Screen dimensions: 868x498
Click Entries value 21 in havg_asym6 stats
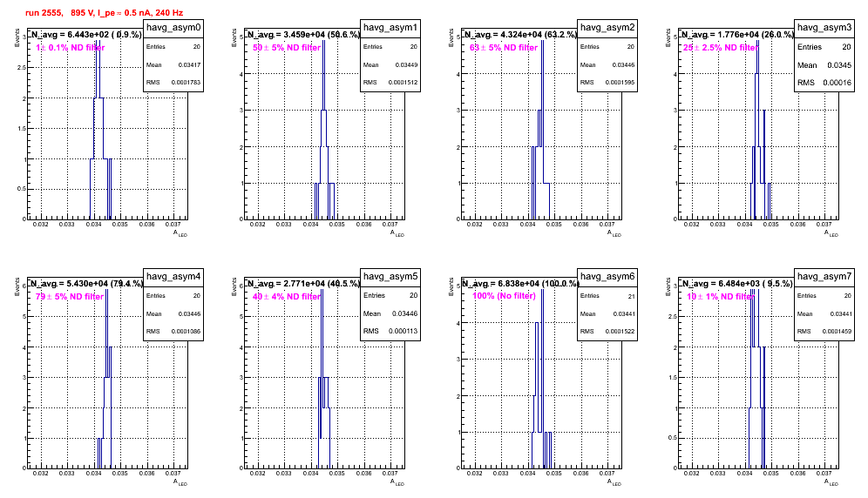tap(632, 296)
